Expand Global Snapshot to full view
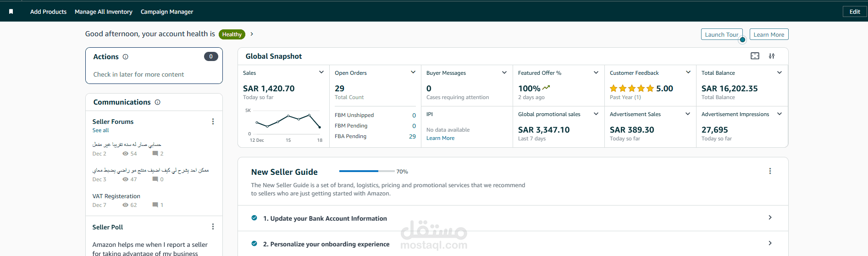The width and height of the screenshot is (868, 256). [x=755, y=56]
